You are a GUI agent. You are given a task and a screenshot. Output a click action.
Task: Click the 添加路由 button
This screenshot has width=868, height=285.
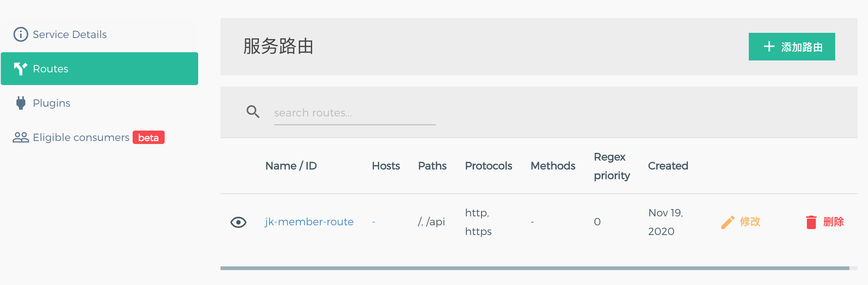(792, 47)
